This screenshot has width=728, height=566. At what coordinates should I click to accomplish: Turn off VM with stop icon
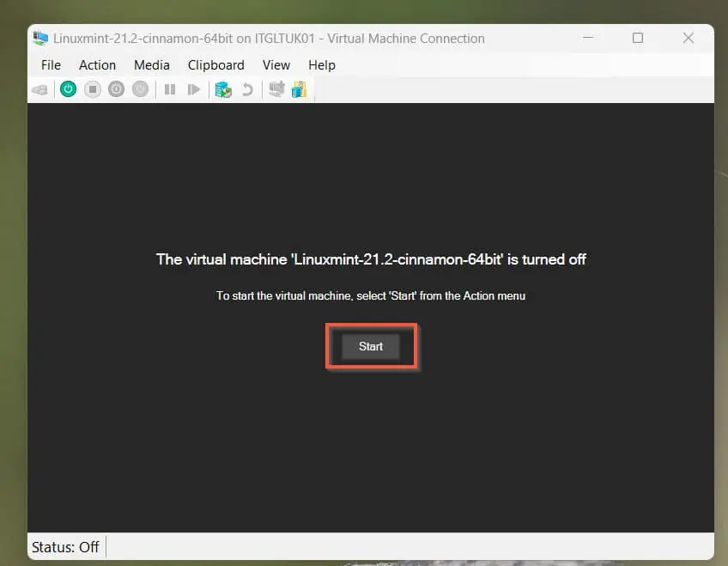pos(93,89)
